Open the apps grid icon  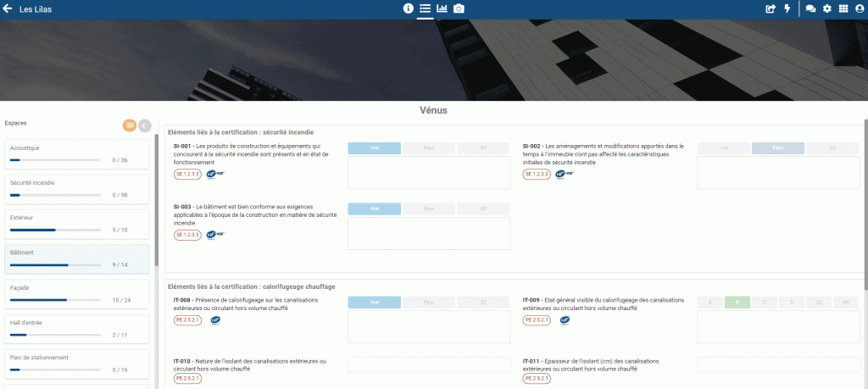click(843, 9)
